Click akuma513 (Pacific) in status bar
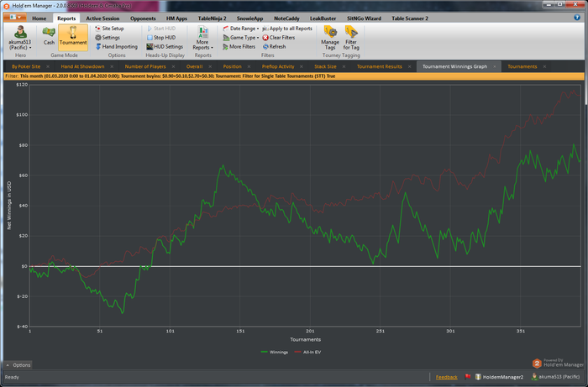This screenshot has height=387, width=588. [x=556, y=377]
